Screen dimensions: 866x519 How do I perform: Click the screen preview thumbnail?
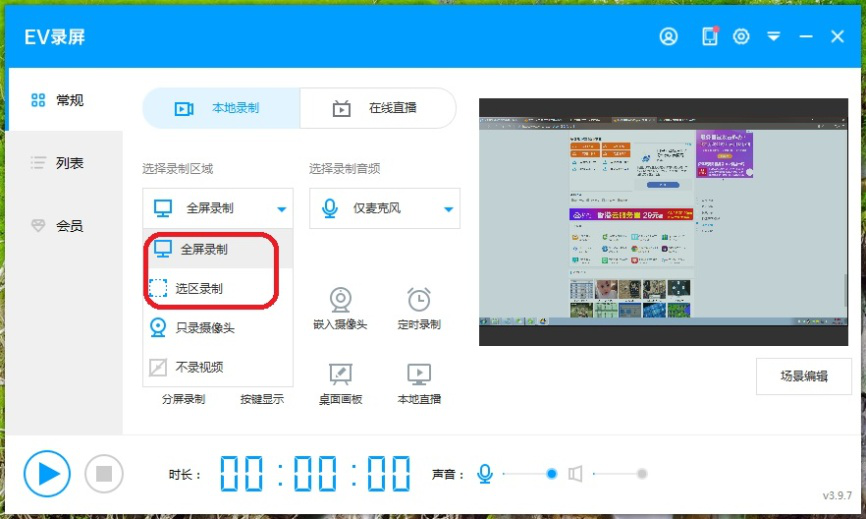[x=663, y=222]
